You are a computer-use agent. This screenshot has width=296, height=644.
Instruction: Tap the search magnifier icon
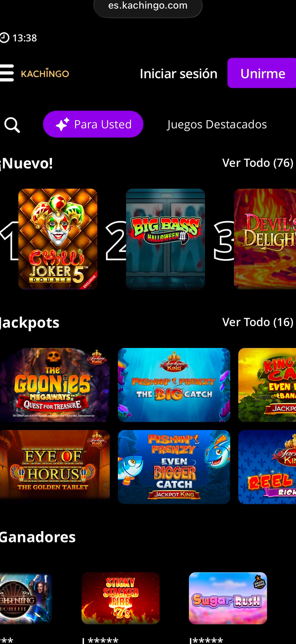[12, 125]
